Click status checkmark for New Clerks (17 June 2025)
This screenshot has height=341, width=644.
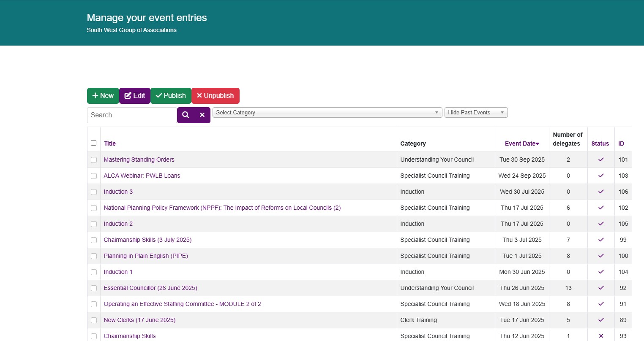coord(601,320)
